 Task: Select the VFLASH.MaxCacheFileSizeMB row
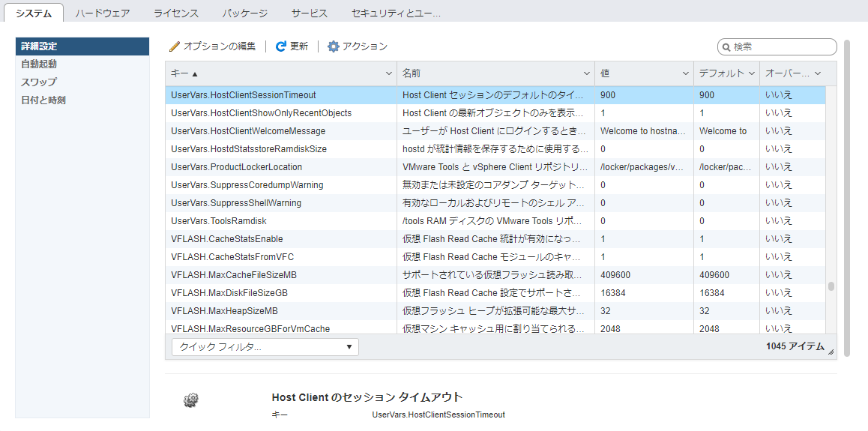495,275
